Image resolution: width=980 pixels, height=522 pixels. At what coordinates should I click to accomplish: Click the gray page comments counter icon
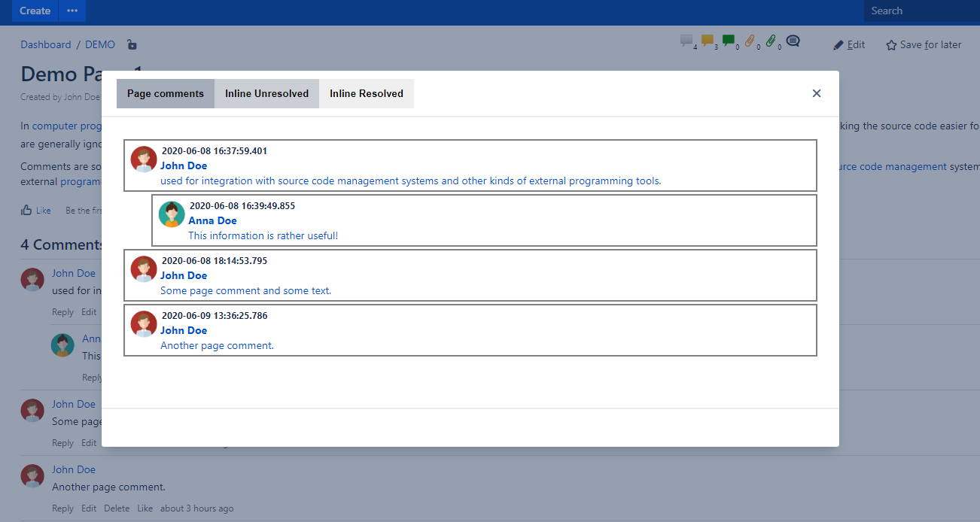coord(686,40)
